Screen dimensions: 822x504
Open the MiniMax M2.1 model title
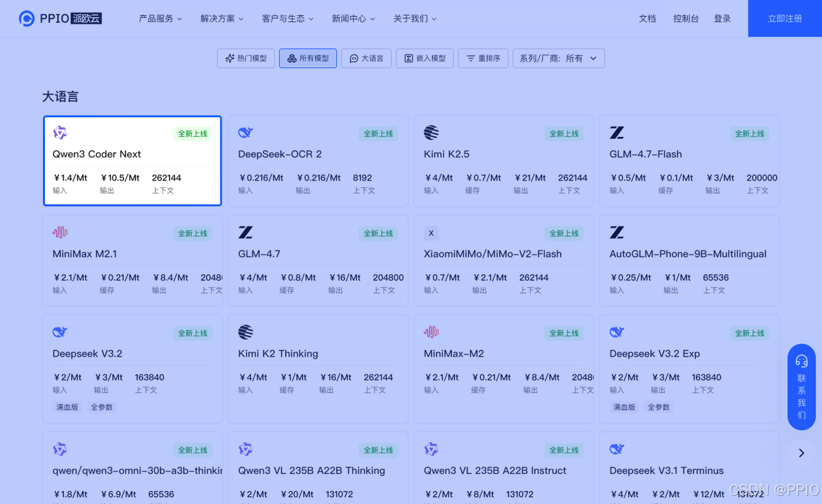[x=85, y=254]
